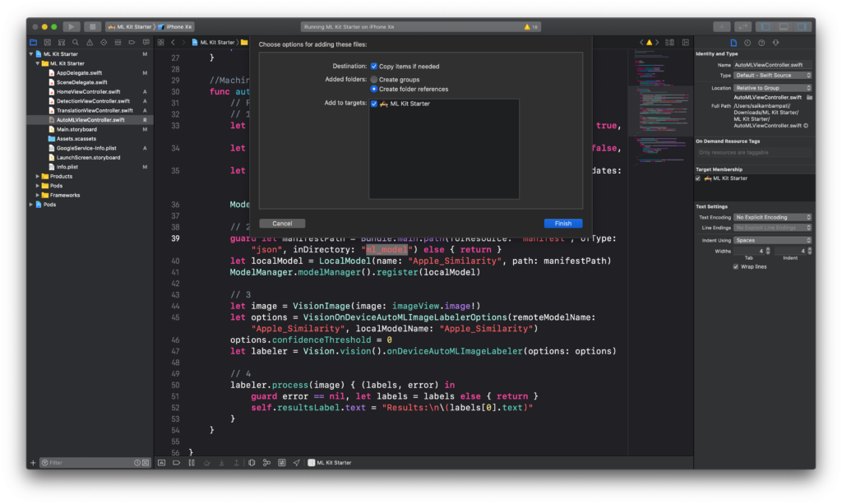Expand the Frameworks folder

[38, 196]
